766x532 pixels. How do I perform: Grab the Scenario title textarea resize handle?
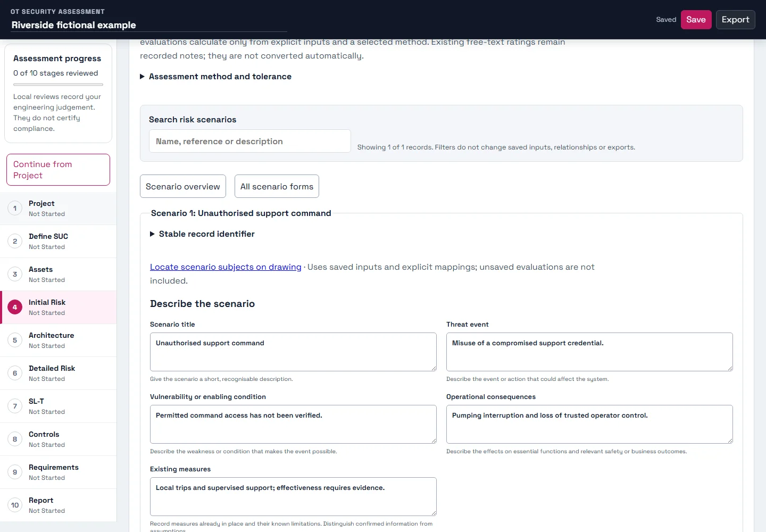tap(434, 368)
